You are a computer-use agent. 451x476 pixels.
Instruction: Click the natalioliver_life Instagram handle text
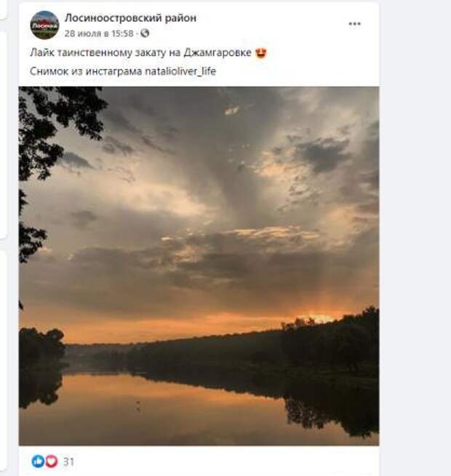(180, 71)
